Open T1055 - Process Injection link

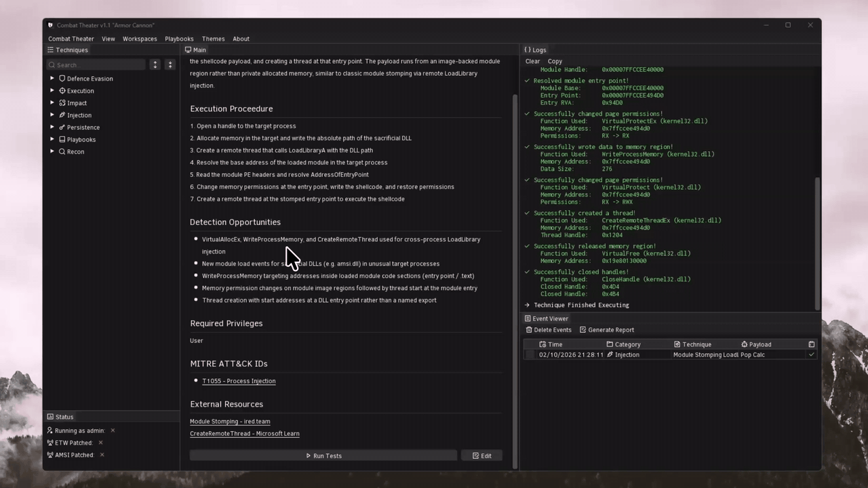pos(239,381)
